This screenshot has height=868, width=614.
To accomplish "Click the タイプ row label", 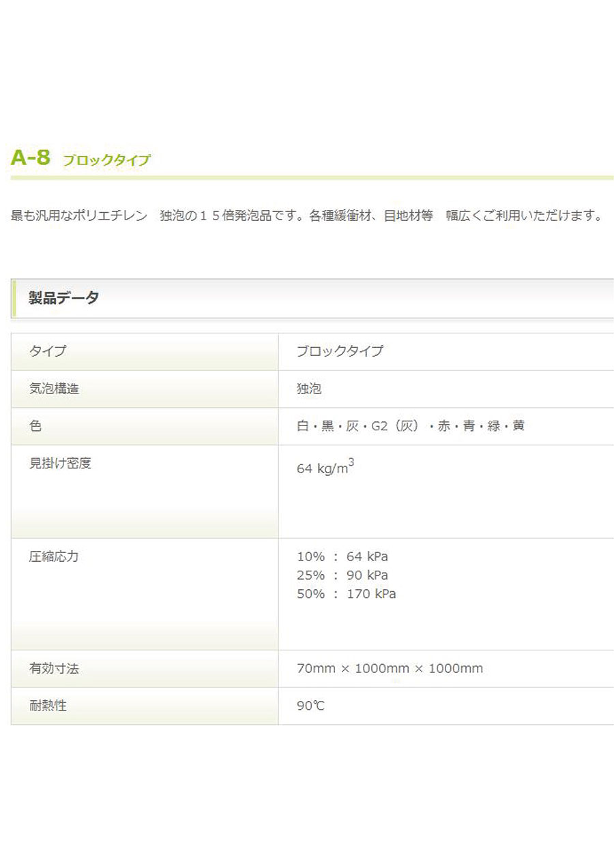I will coord(48,351).
